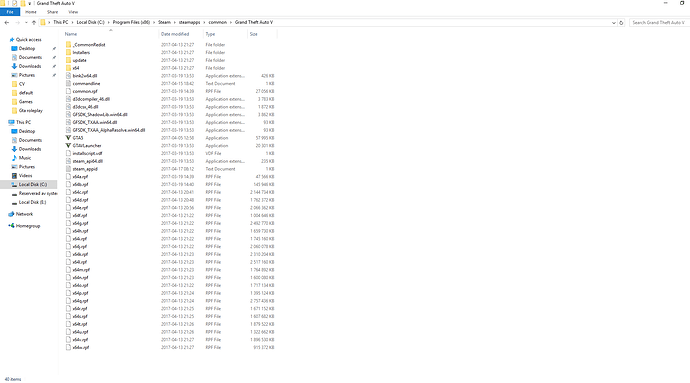
Task: Click the Properties icon in title bar
Action: (x=15, y=4)
